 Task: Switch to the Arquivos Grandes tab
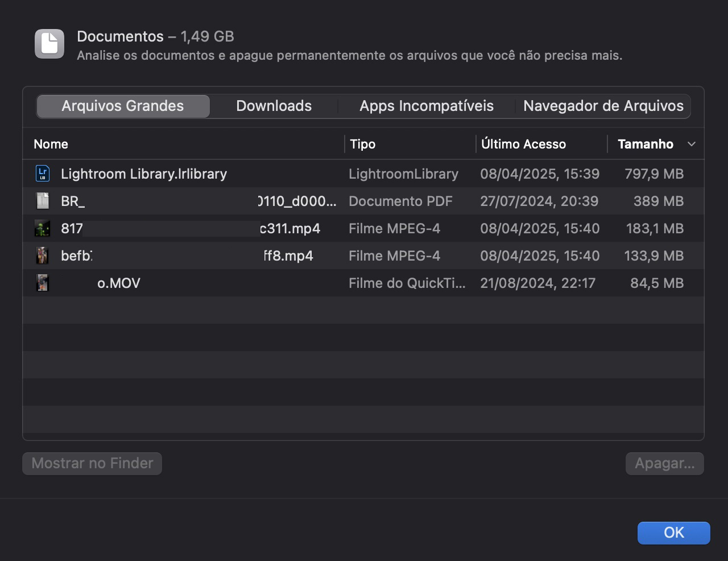coord(122,106)
